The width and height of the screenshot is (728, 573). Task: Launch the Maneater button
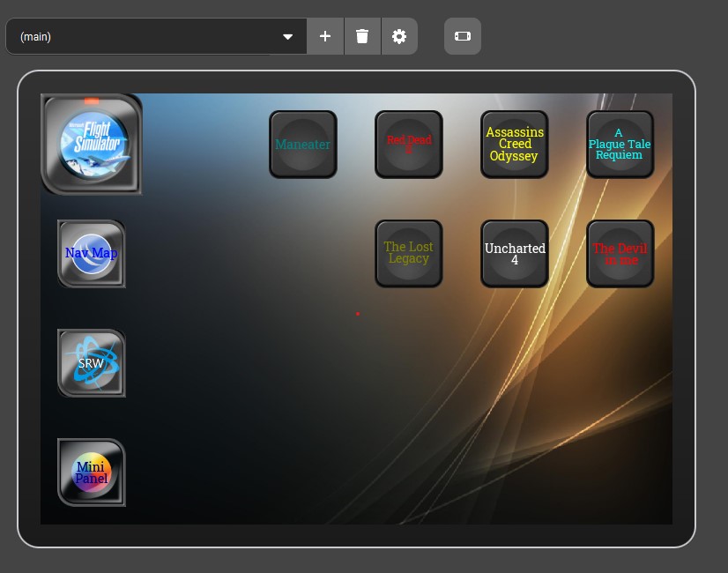click(x=303, y=145)
